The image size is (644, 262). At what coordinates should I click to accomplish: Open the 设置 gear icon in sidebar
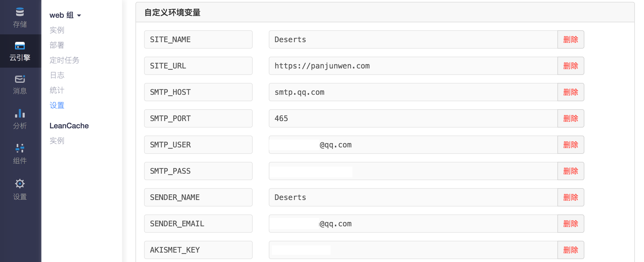pos(20,184)
